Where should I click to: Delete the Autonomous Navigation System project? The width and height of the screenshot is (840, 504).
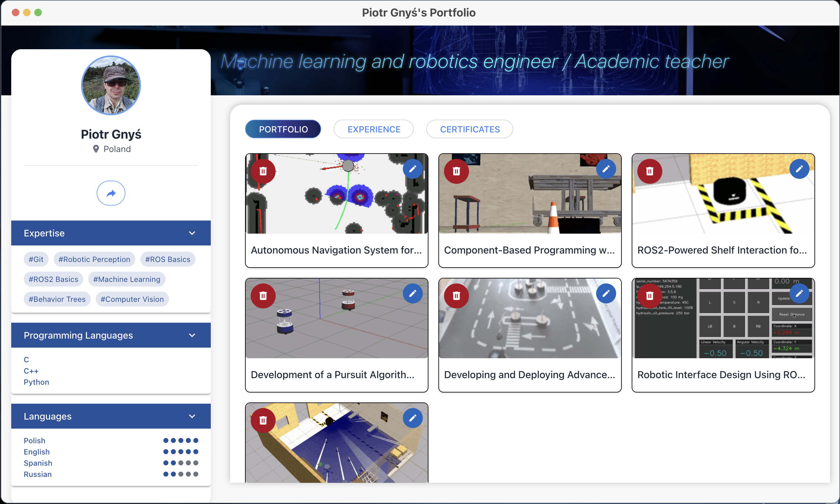click(x=263, y=171)
